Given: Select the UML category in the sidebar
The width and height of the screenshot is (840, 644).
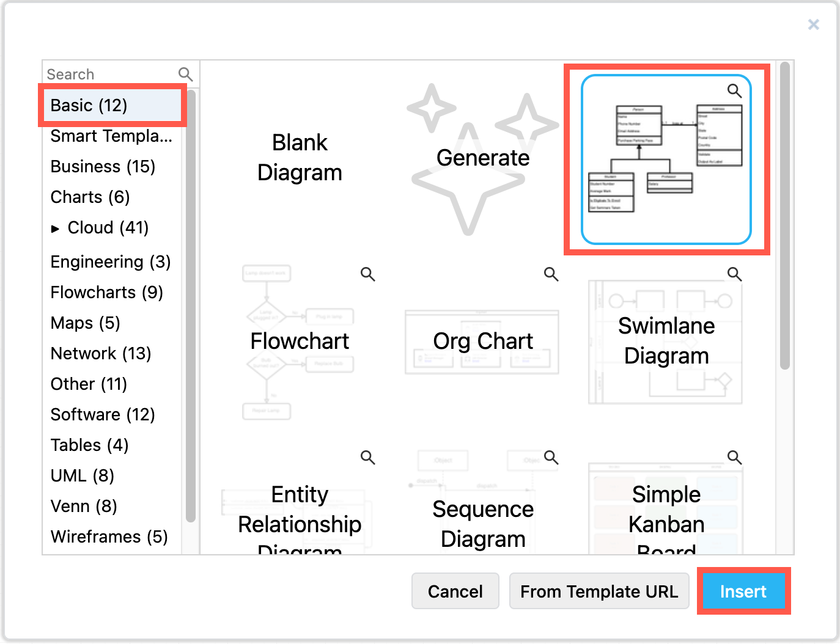Looking at the screenshot, I should click(x=82, y=475).
